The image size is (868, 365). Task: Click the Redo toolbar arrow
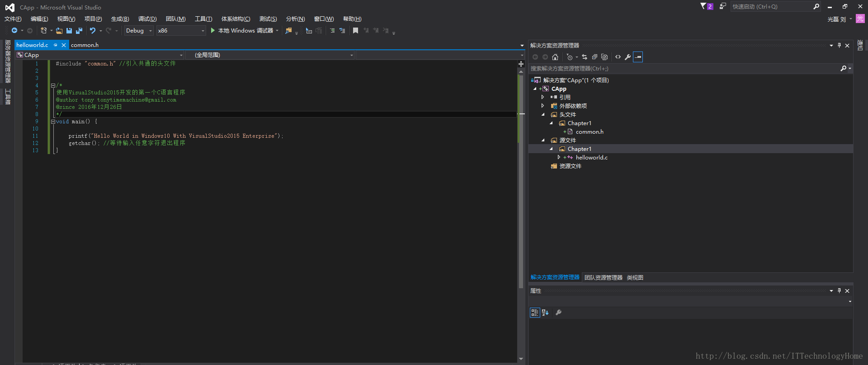pos(108,31)
